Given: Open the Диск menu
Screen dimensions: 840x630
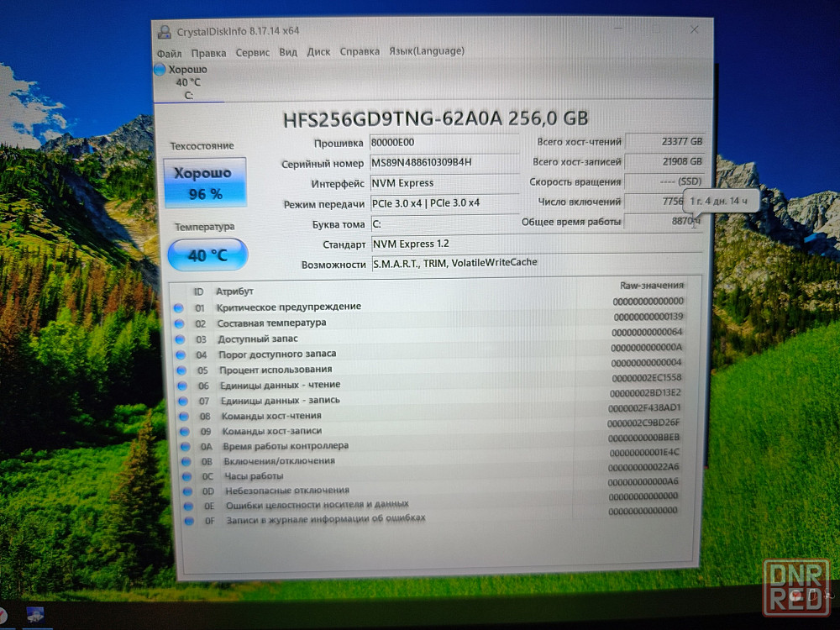Looking at the screenshot, I should point(318,52).
